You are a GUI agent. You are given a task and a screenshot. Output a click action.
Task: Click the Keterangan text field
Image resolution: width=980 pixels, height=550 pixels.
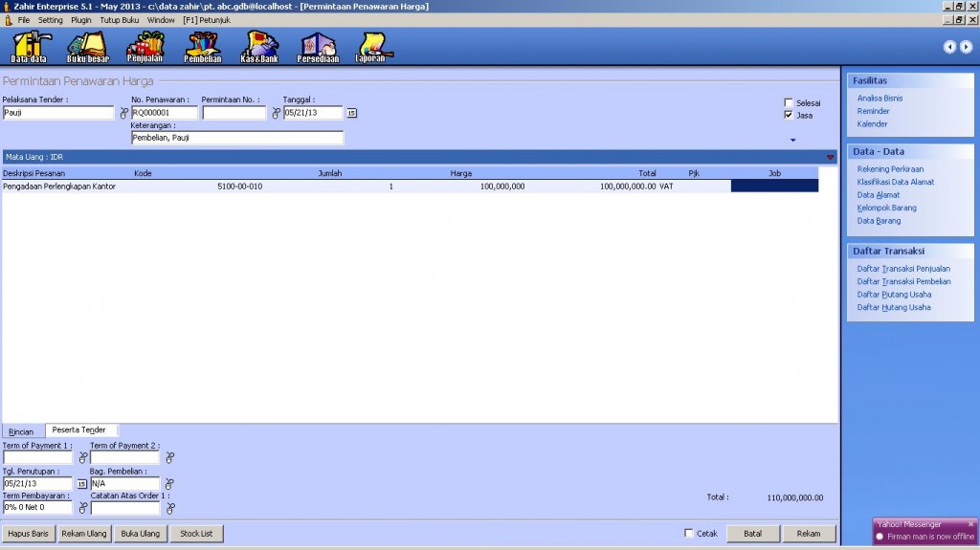pyautogui.click(x=236, y=138)
